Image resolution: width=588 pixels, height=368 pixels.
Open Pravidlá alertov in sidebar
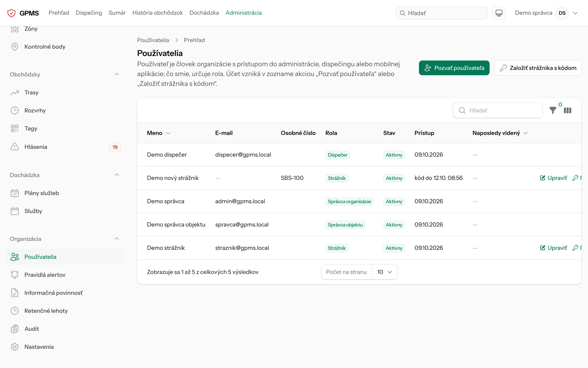[65, 275]
